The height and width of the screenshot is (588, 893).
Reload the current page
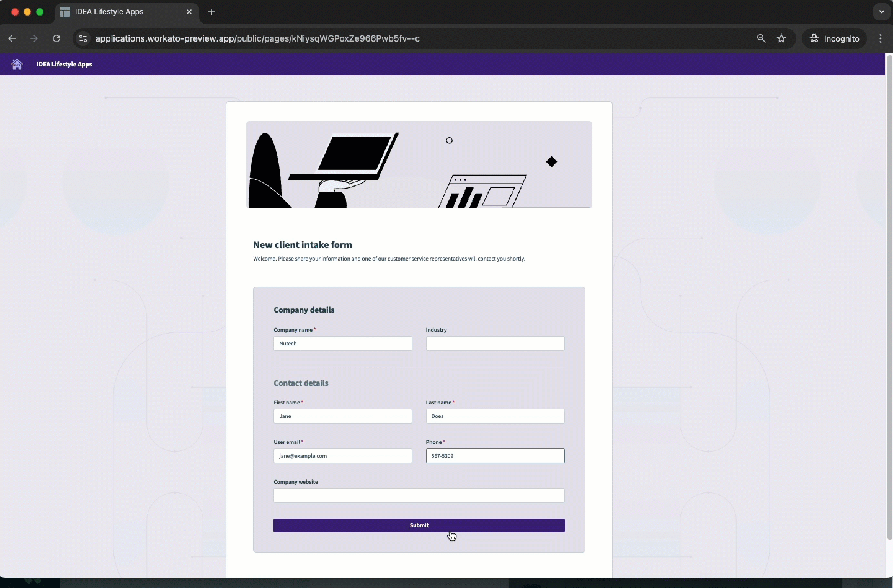coord(56,38)
